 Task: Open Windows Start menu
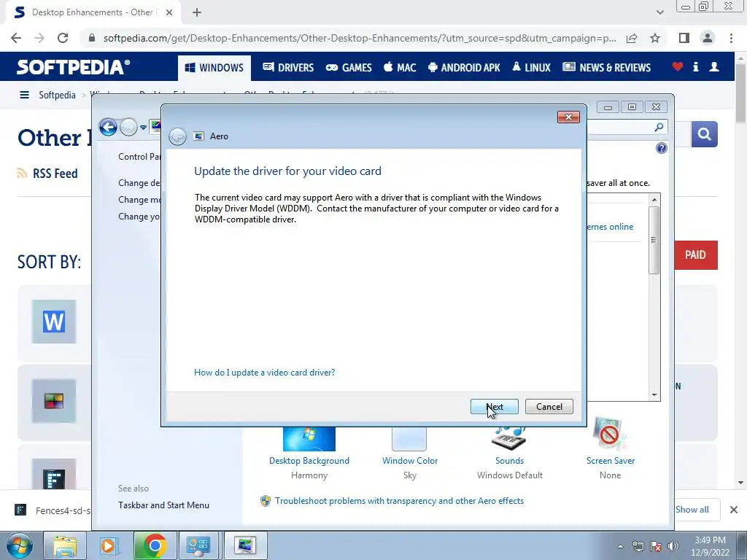(20, 545)
